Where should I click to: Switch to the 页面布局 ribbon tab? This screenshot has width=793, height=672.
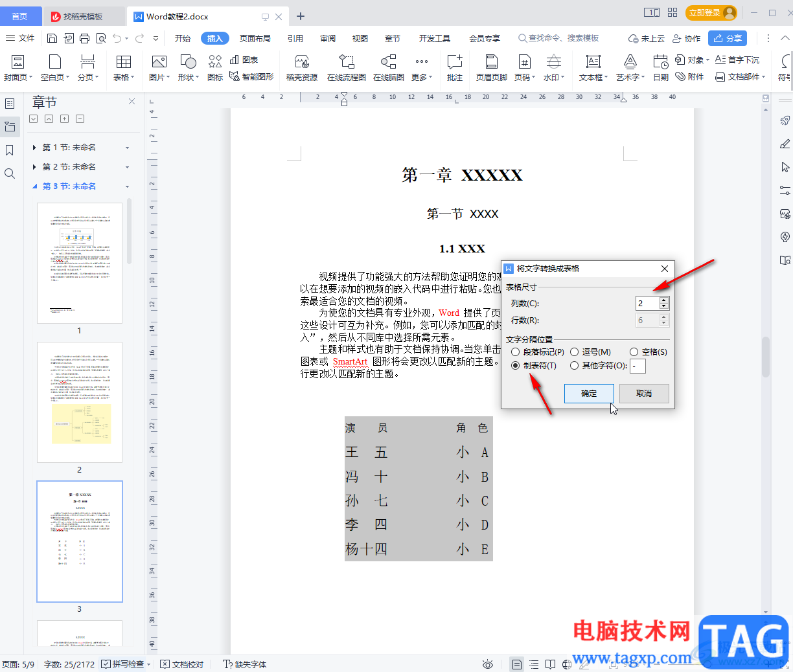tap(255, 38)
